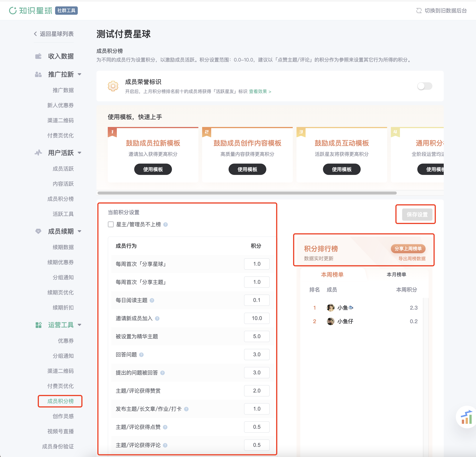Click help icon next to 主题/评论获得点赞
Viewport: 476px width, 457px height.
pos(165,427)
